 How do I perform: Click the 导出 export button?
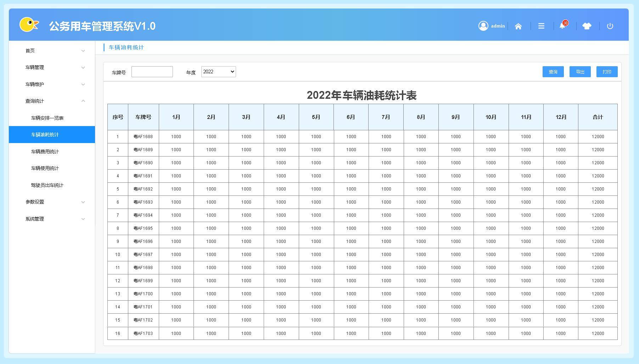click(x=580, y=72)
